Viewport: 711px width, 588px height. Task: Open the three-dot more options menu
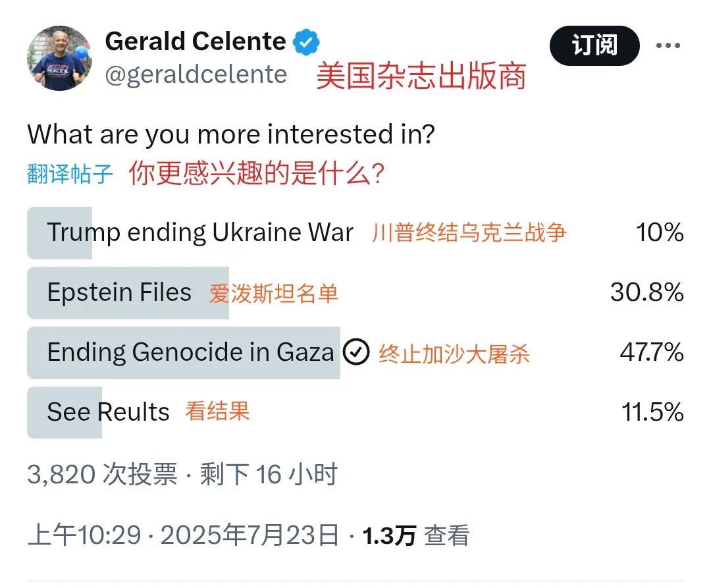(668, 45)
